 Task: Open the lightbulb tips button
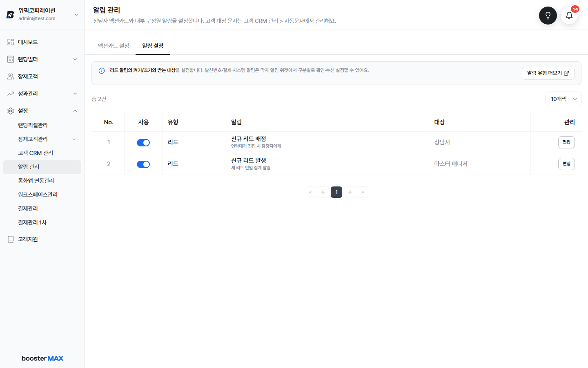coord(548,16)
